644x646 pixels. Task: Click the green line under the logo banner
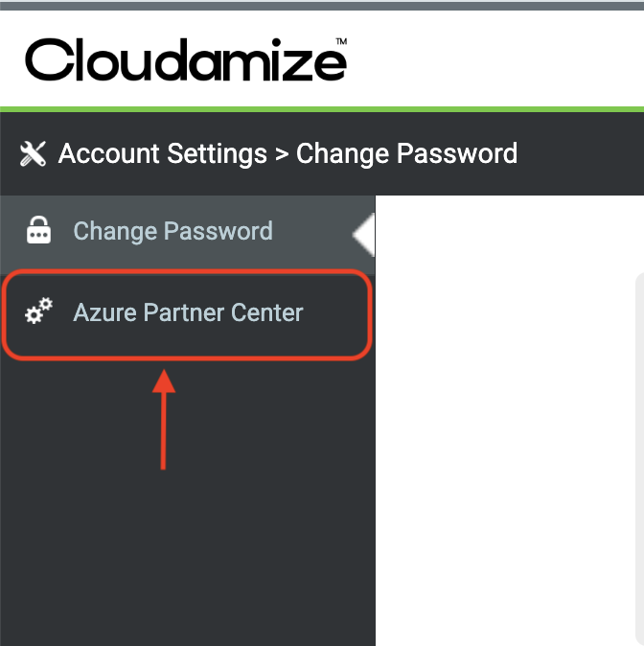click(322, 109)
